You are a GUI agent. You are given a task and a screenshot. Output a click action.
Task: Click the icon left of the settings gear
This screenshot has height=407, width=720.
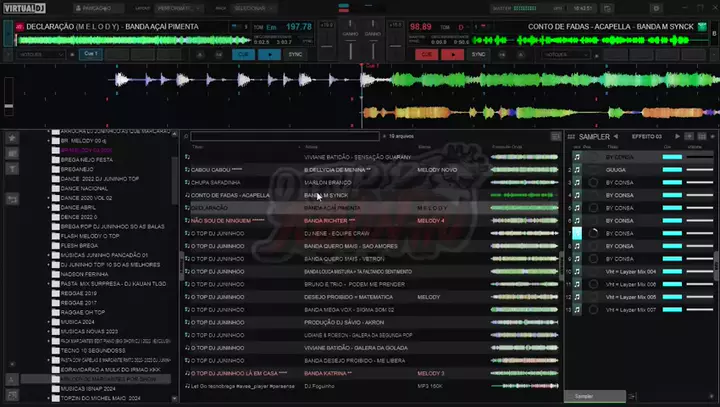pyautogui.click(x=608, y=8)
